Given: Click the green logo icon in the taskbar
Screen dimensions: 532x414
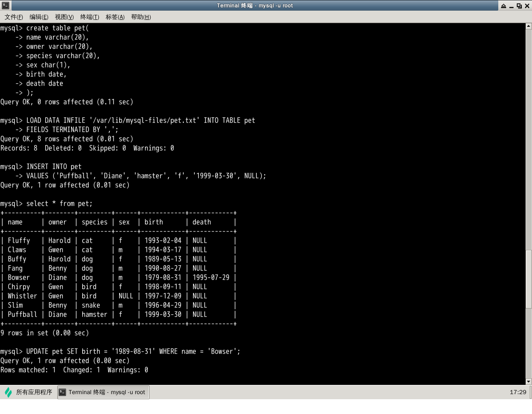Looking at the screenshot, I should [8, 392].
